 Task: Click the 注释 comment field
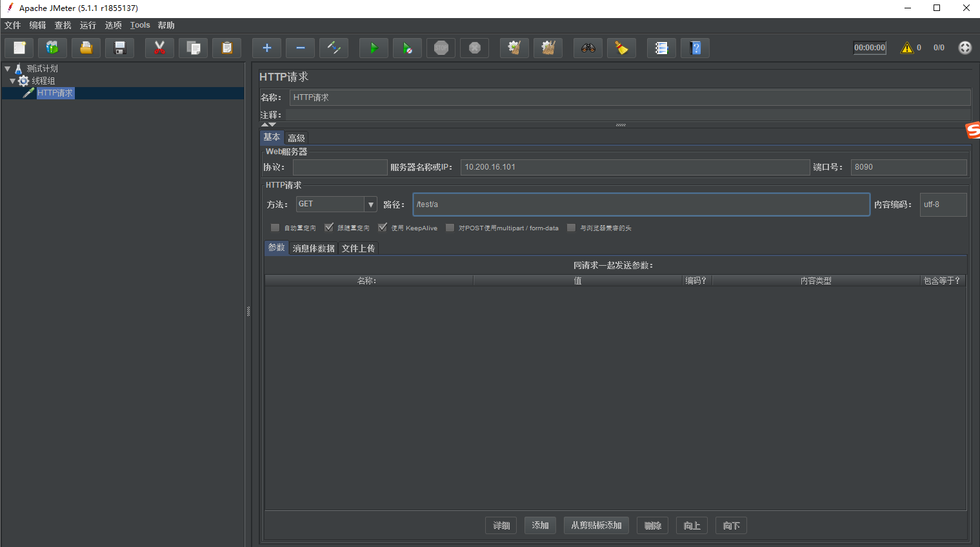point(628,115)
